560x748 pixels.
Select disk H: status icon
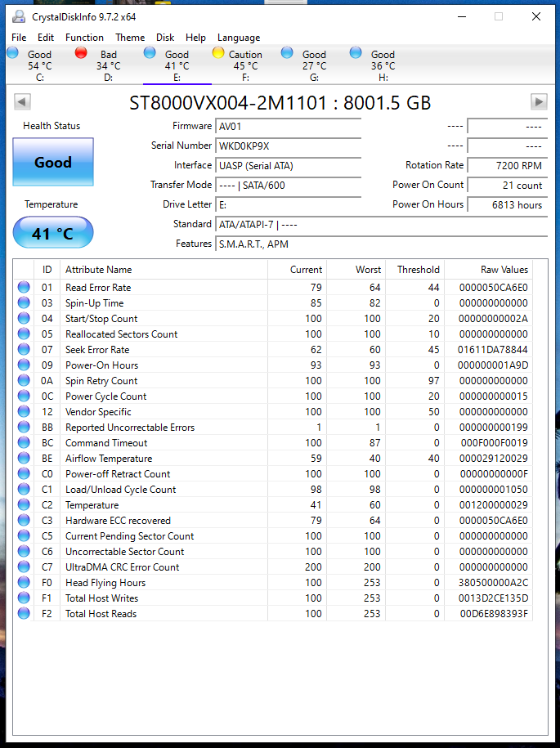[x=356, y=52]
